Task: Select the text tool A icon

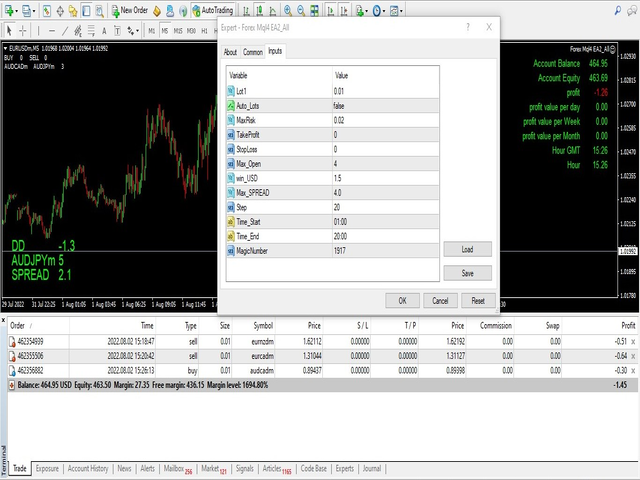Action: [x=104, y=31]
